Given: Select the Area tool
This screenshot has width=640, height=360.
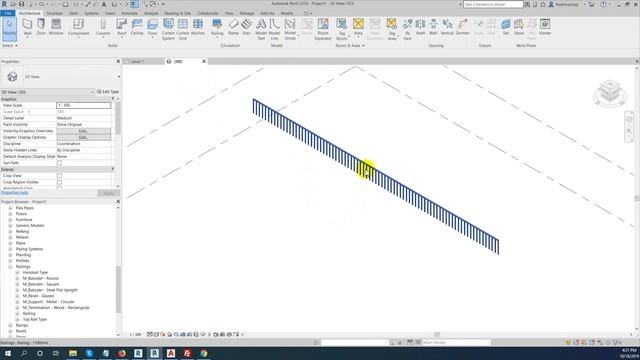Looking at the screenshot, I should [358, 27].
